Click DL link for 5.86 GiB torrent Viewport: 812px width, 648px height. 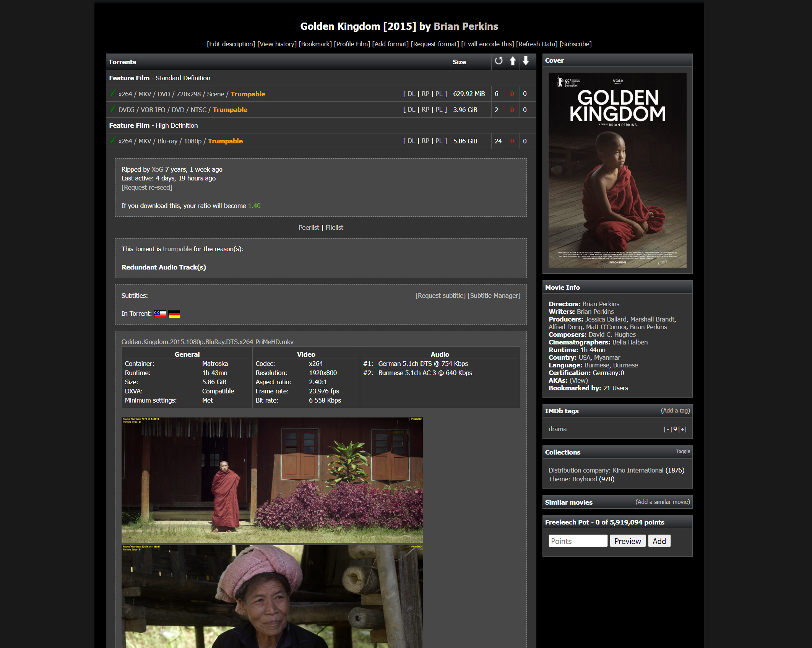pos(411,141)
